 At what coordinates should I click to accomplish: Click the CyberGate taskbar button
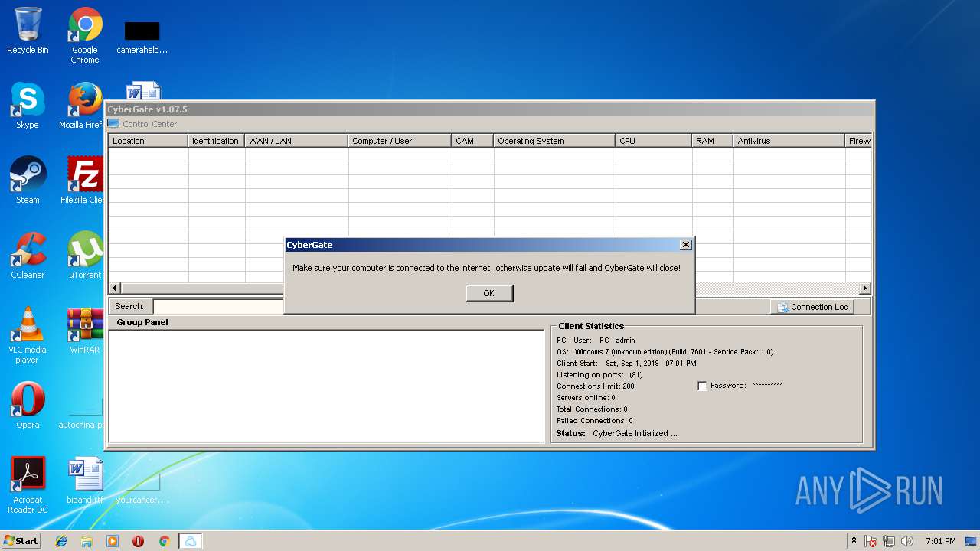tap(190, 541)
